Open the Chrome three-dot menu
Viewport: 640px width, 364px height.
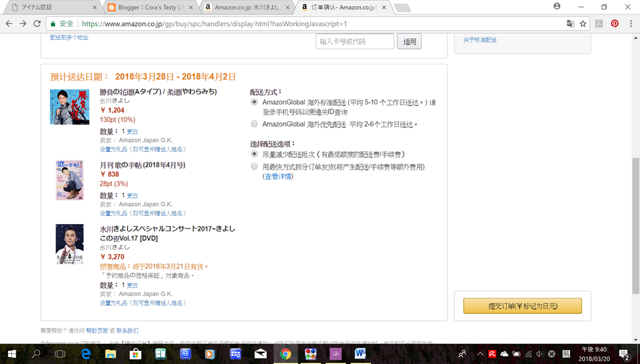tap(631, 24)
